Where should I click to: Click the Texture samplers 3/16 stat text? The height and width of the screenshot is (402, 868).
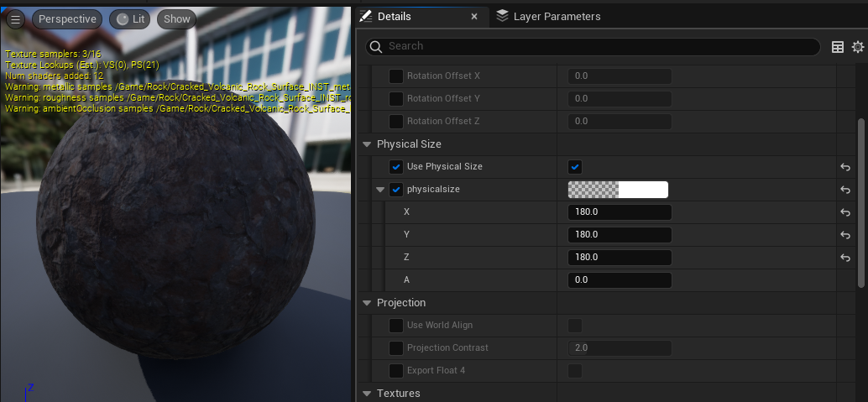pos(53,55)
